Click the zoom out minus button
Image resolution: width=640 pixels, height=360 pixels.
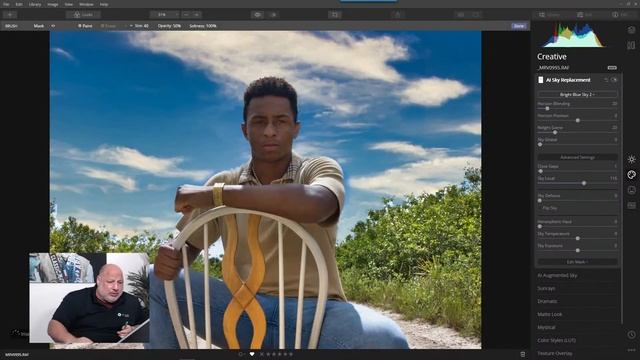[x=186, y=15]
